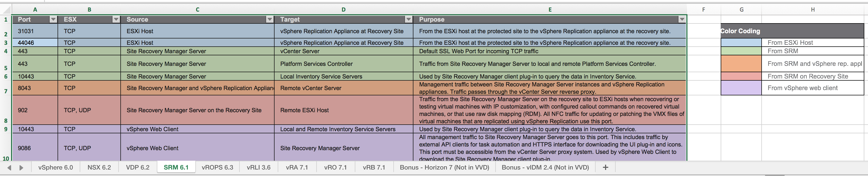Image resolution: width=868 pixels, height=176 pixels.
Task: Click the previous sheet navigation arrow
Action: 9,168
